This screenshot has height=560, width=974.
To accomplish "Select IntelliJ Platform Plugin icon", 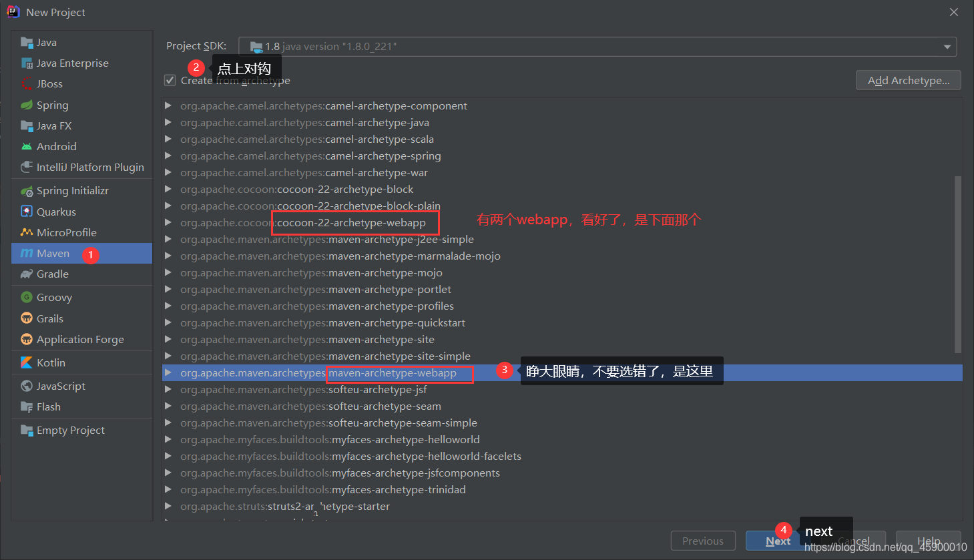I will [x=27, y=167].
